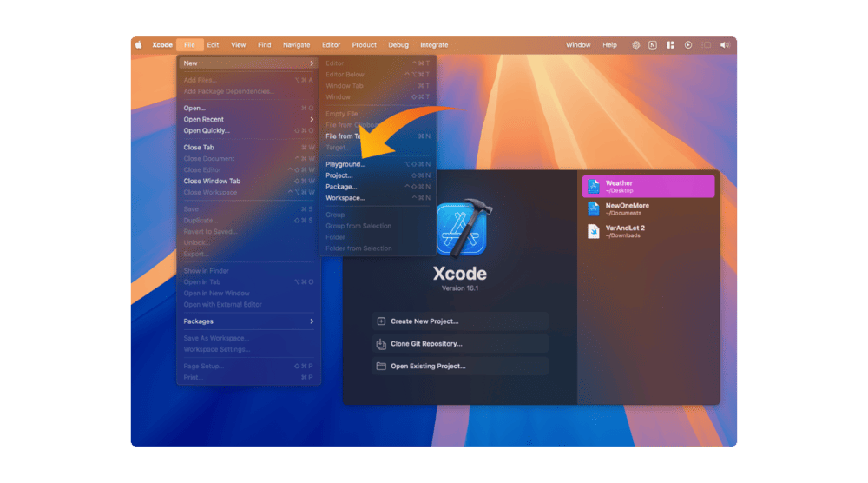
Task: Click dimmed Group from Selection item
Action: [378, 226]
